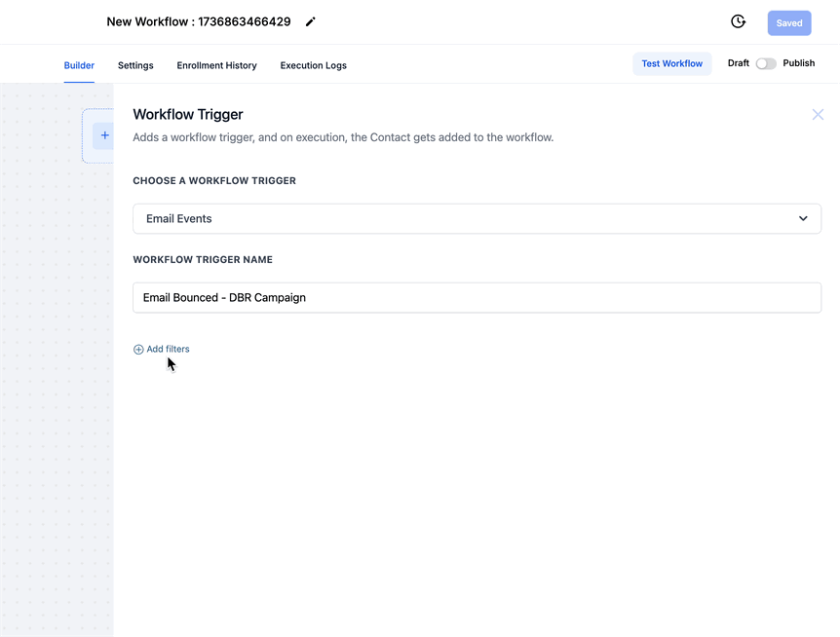
Task: Click the Email Bounced - DBR Campaign name field
Action: pos(477,297)
